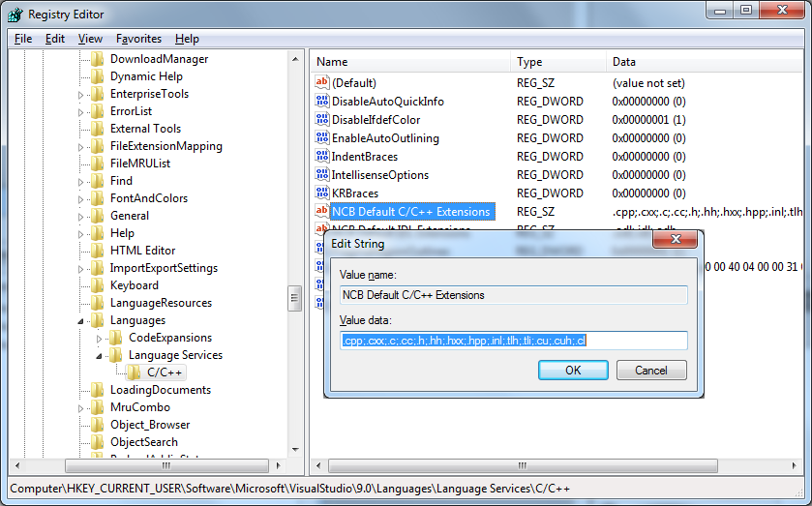Expand the Find tree node

80,182
